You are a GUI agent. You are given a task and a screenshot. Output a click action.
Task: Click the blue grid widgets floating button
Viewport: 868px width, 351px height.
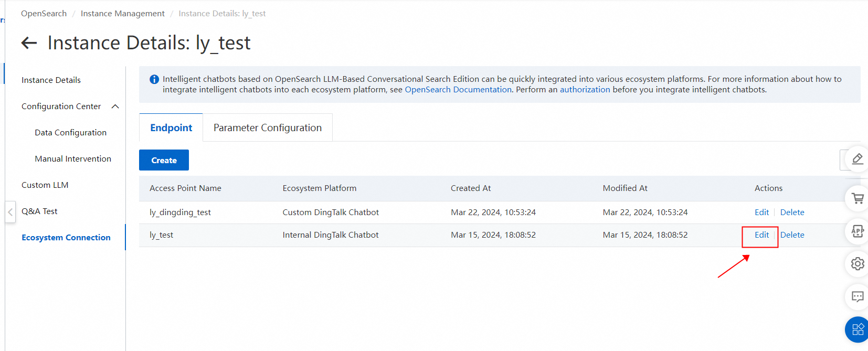(x=858, y=329)
